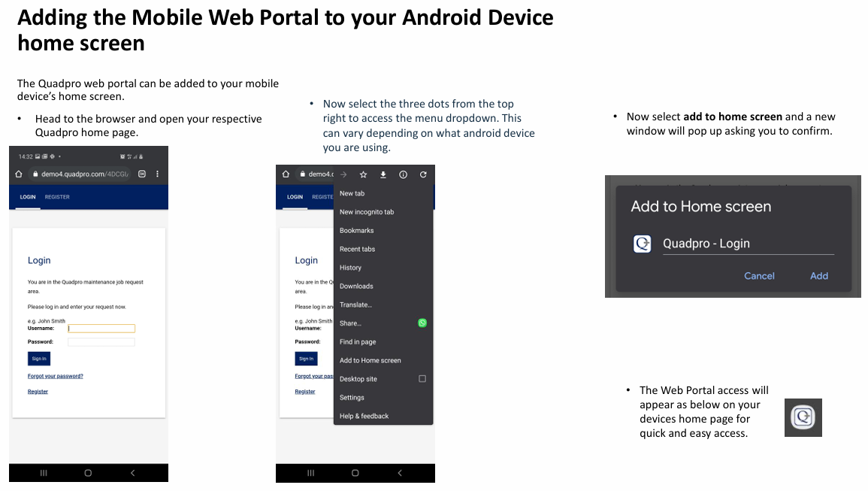868x491 pixels.
Task: Switch to the REGISTER tab on the login-only phone
Action: [57, 197]
